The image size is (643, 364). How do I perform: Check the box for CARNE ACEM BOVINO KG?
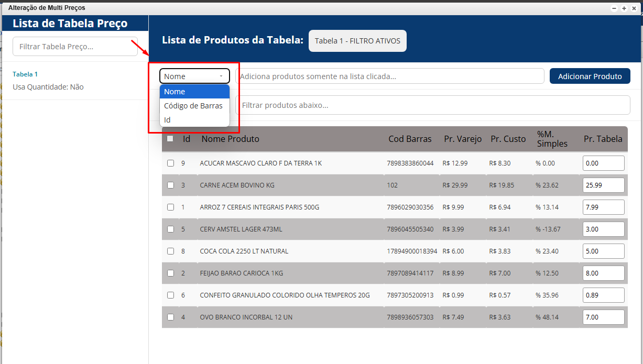pyautogui.click(x=170, y=185)
